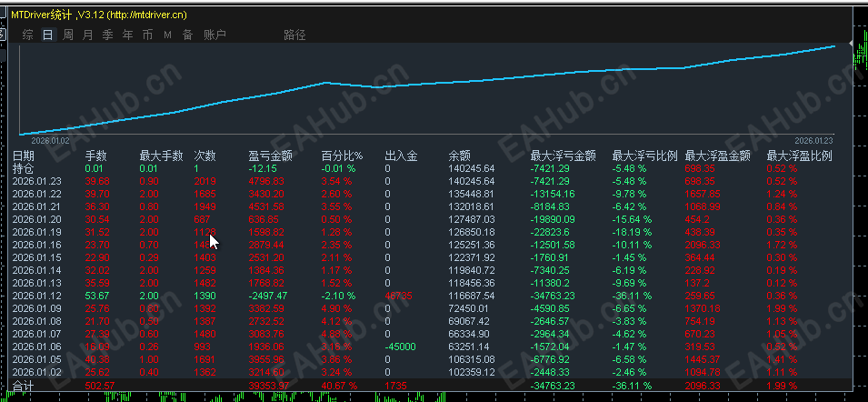Click the 余额 column header
Image resolution: width=868 pixels, height=402 pixels.
(459, 156)
